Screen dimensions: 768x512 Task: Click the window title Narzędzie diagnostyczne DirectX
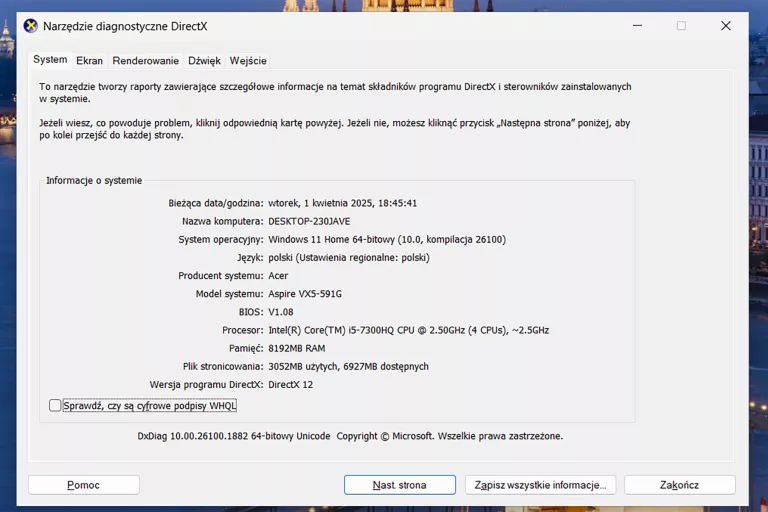point(125,26)
